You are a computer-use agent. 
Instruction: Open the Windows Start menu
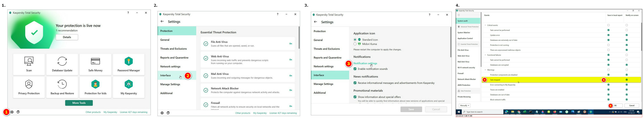click(x=459, y=112)
